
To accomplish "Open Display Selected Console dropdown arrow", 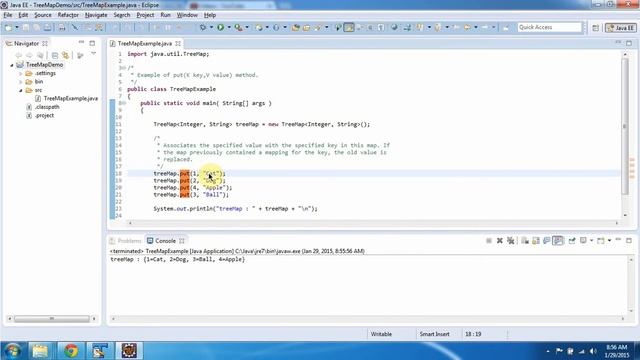I will pyautogui.click(x=591, y=241).
